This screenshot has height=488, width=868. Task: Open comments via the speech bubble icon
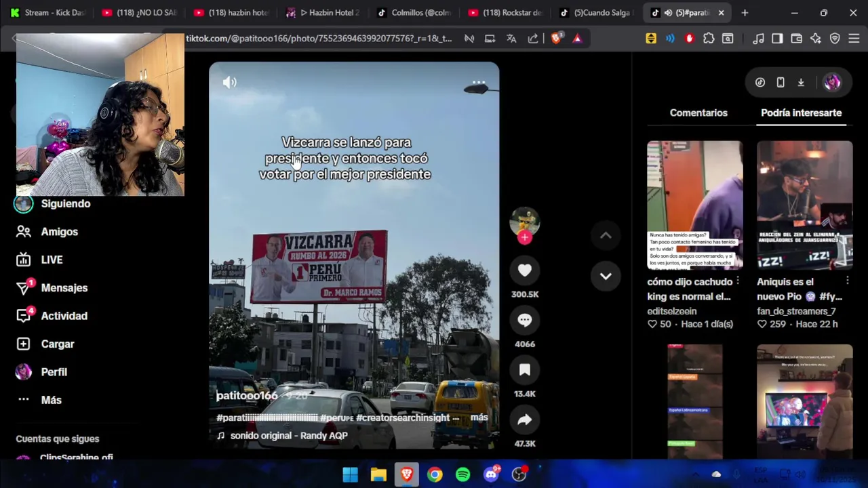click(525, 320)
